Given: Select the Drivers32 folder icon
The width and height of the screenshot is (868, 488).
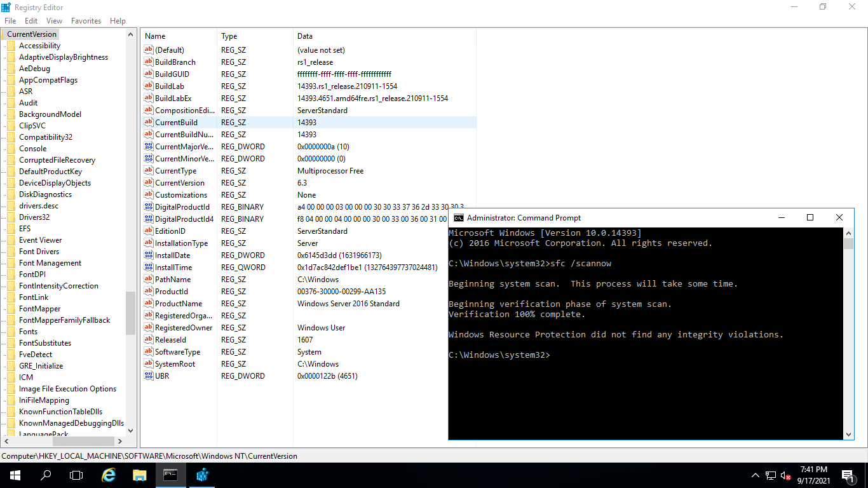Looking at the screenshot, I should coord(11,217).
